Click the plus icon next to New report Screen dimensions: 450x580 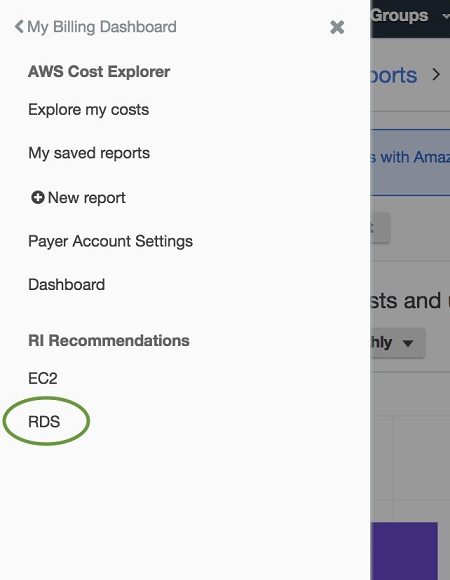(38, 198)
